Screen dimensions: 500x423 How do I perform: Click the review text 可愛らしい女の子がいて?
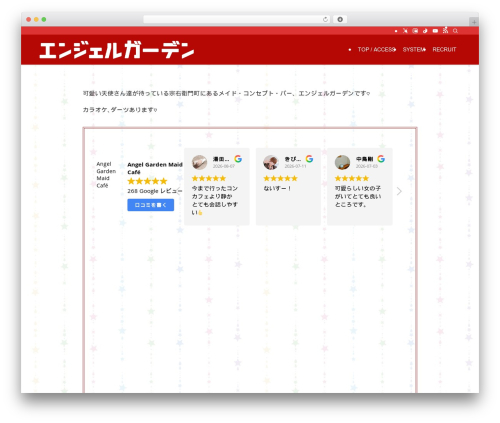358,196
